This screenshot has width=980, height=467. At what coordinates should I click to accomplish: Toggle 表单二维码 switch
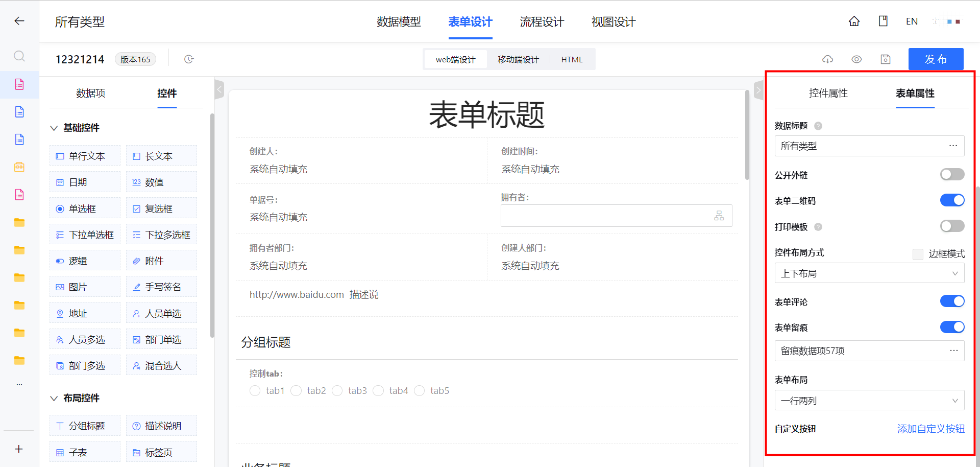(952, 200)
